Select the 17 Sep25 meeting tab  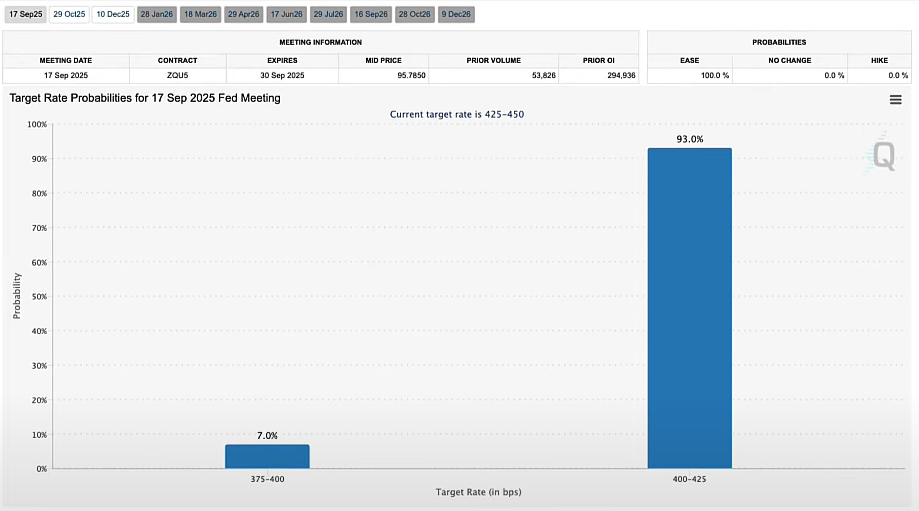click(25, 14)
